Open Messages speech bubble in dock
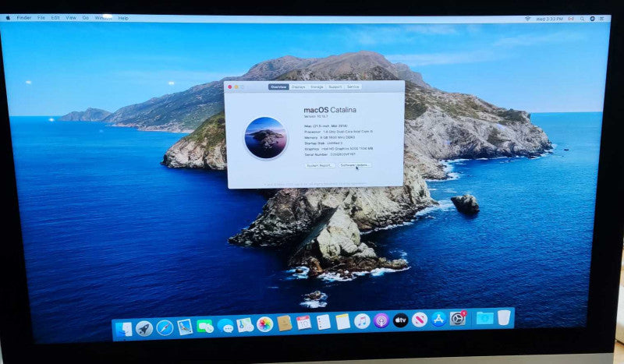Viewport: 624px width, 364px height. tap(225, 326)
